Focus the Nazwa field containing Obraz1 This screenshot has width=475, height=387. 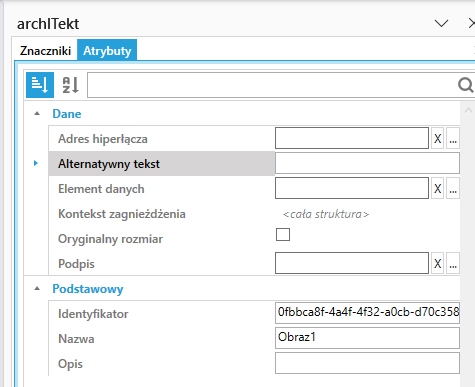point(367,338)
